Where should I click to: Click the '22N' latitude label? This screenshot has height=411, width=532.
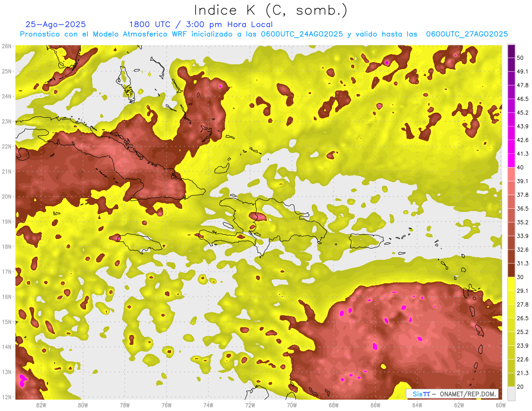tap(7, 146)
